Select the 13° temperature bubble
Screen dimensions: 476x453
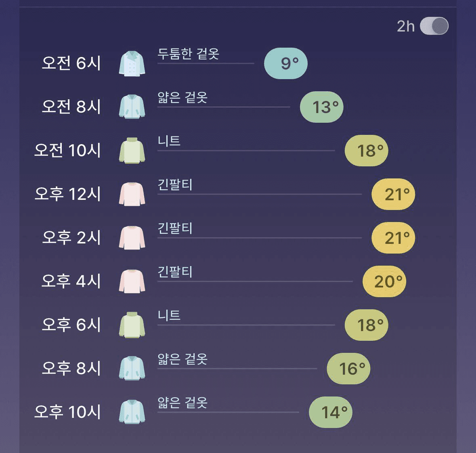tap(321, 107)
